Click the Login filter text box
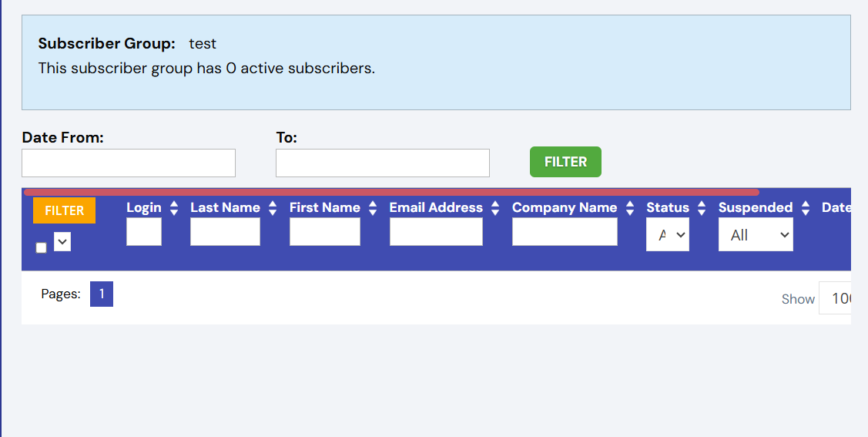Screen dimensions: 868x437 (x=144, y=231)
